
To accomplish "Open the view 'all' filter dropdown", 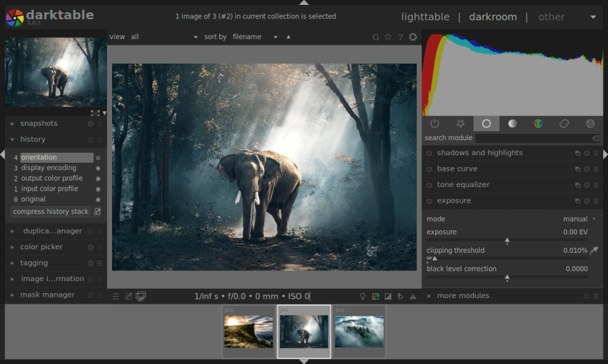I will (164, 37).
